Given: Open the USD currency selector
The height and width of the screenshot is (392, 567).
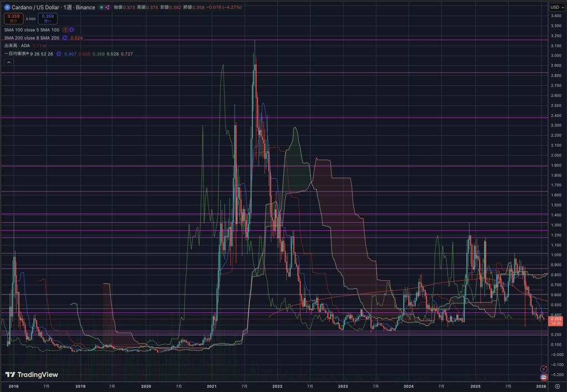Looking at the screenshot, I should point(555,7).
